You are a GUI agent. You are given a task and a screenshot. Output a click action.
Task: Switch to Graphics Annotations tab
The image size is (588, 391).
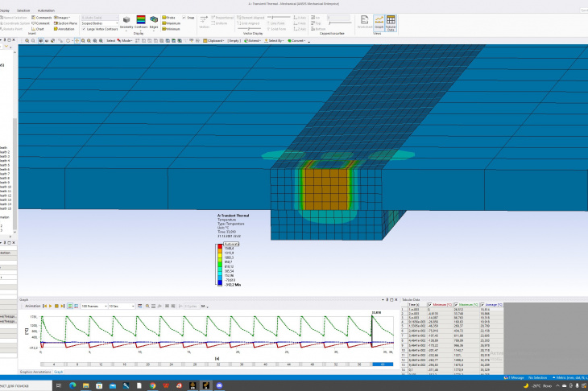pyautogui.click(x=35, y=372)
